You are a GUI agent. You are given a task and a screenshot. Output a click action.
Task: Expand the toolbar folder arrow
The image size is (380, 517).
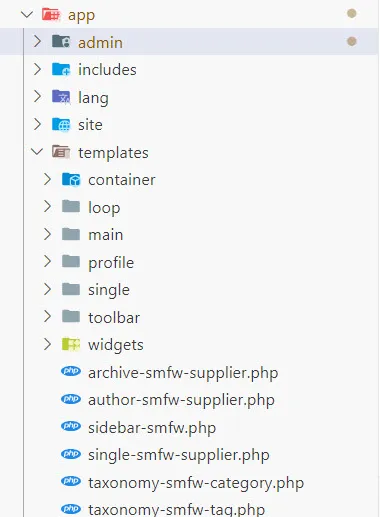47,316
